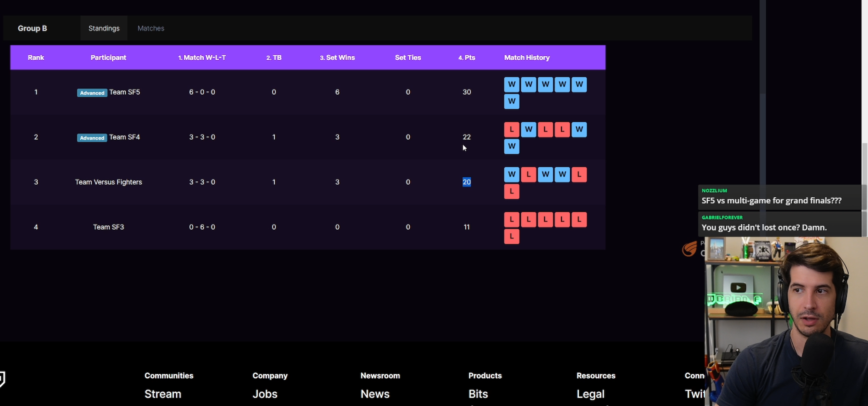The image size is (868, 406).
Task: Click Team SF4's 3 - 3 - 0 record
Action: pos(202,137)
